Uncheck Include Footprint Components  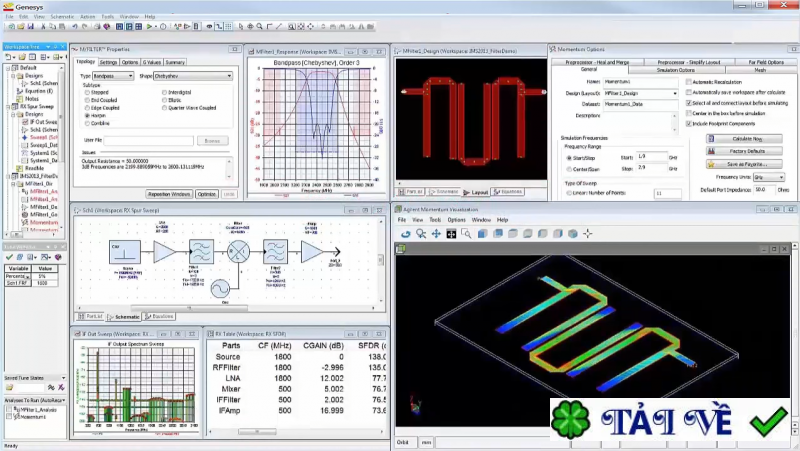tap(688, 122)
